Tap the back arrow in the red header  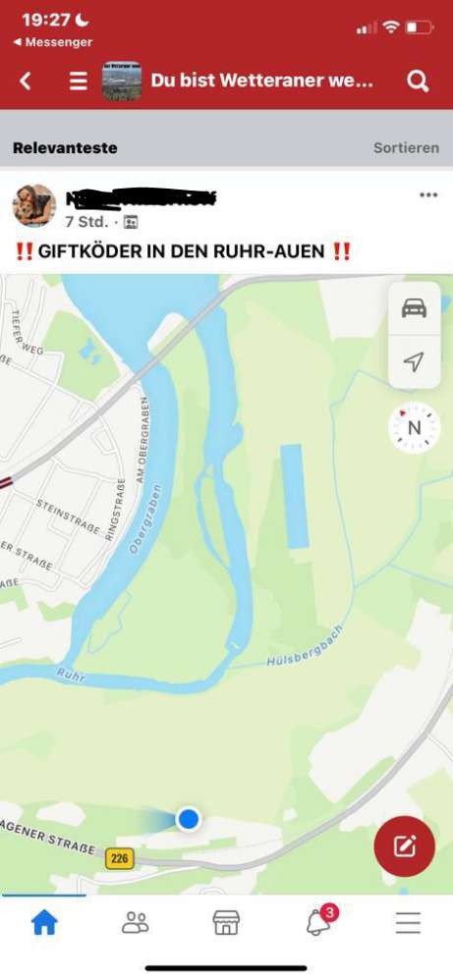click(25, 81)
